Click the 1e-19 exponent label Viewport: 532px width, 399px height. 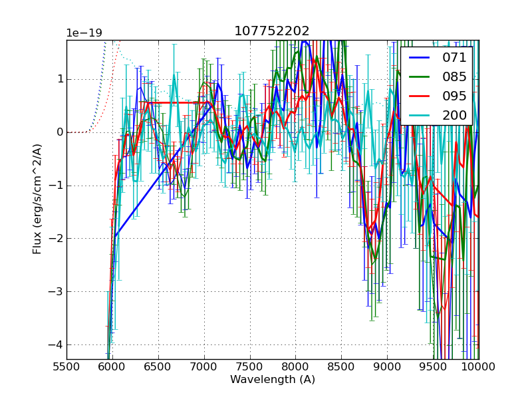point(83,33)
